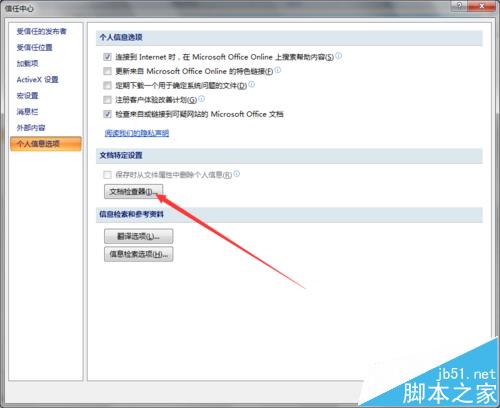Viewport: 500px width, 408px height.
Task: Open 文档检查器 button
Action: [133, 191]
